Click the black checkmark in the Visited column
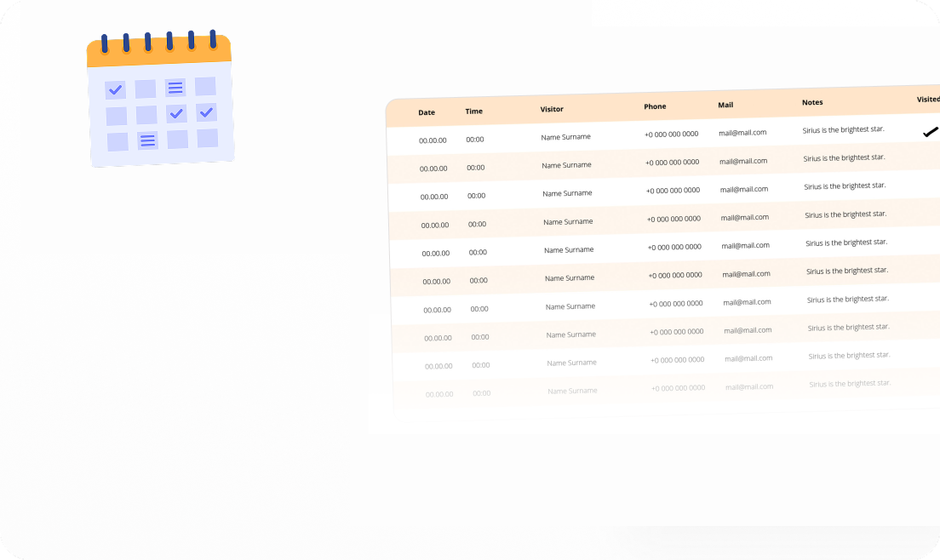Screen dimensions: 940x560 (930, 132)
